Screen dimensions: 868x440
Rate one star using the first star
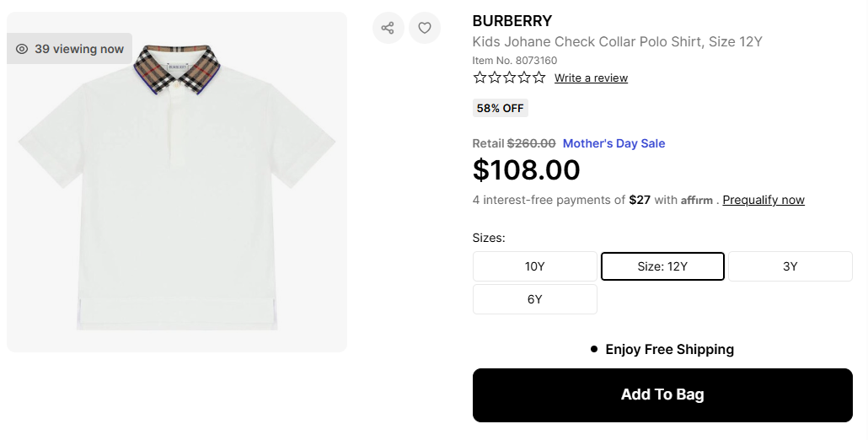click(480, 78)
